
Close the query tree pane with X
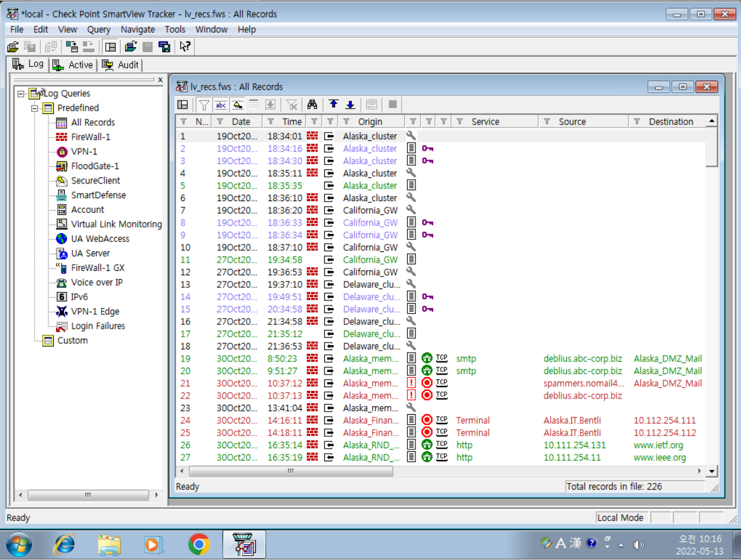[x=160, y=80]
